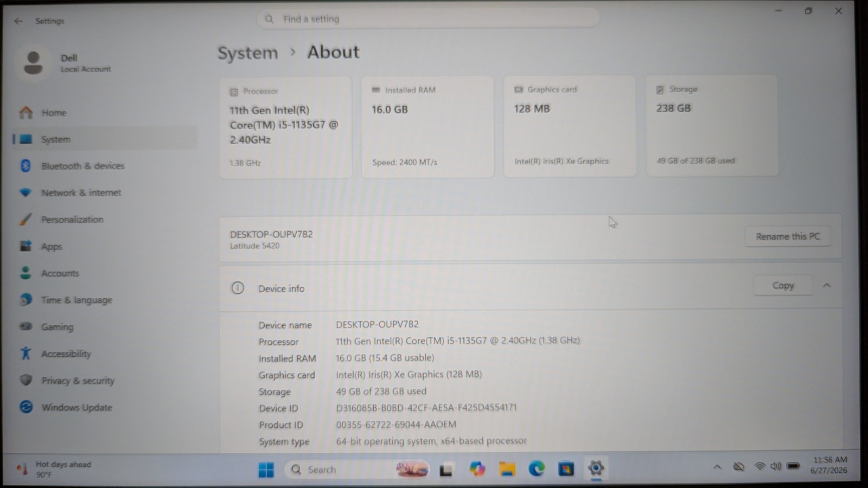Open Microsoft Edge from the taskbar
868x488 pixels.
tap(537, 468)
